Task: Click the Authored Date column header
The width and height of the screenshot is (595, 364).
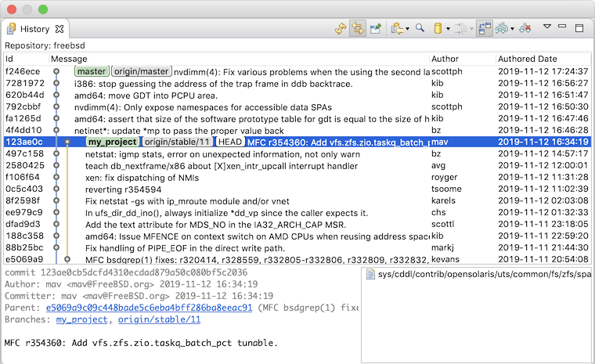Action: click(x=528, y=59)
